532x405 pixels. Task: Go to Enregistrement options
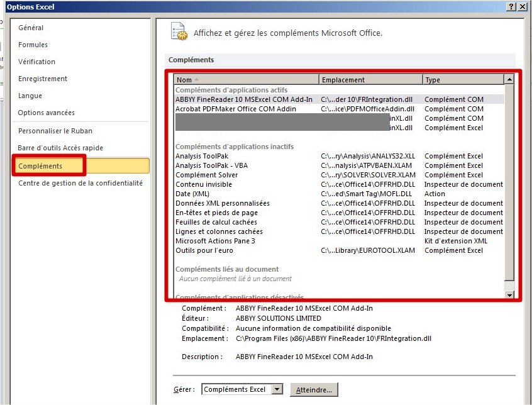pos(42,79)
